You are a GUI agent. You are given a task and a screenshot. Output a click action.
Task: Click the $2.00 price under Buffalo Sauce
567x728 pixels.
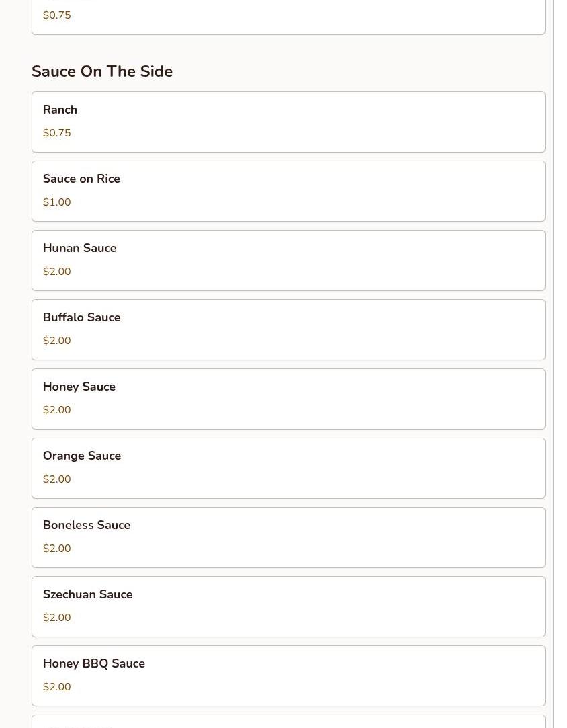56,341
